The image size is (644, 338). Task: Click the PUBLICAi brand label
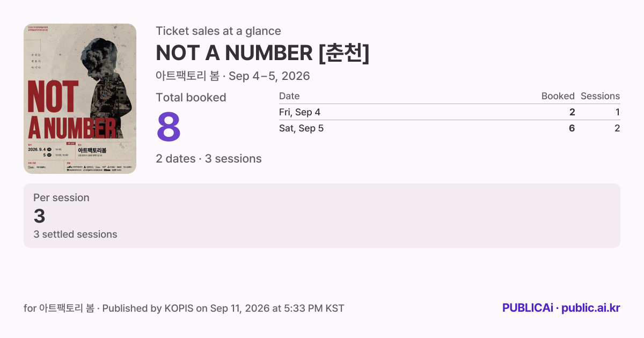pos(528,308)
